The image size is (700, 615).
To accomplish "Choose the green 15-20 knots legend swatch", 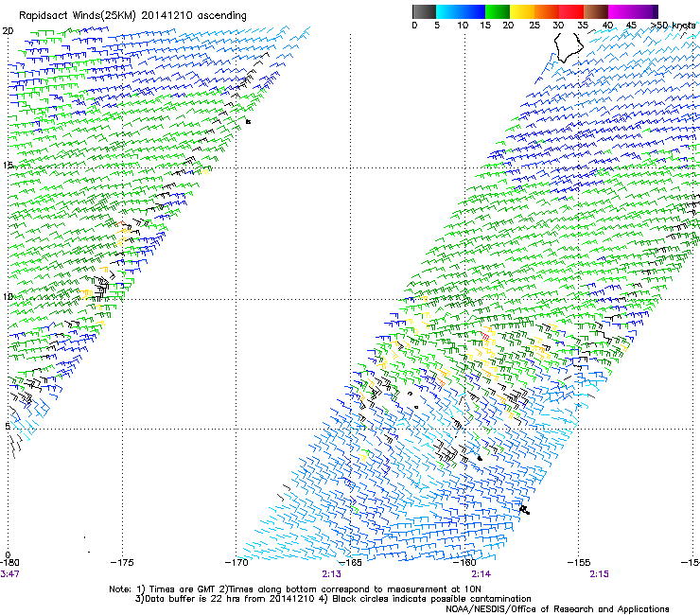I will 498,11.
